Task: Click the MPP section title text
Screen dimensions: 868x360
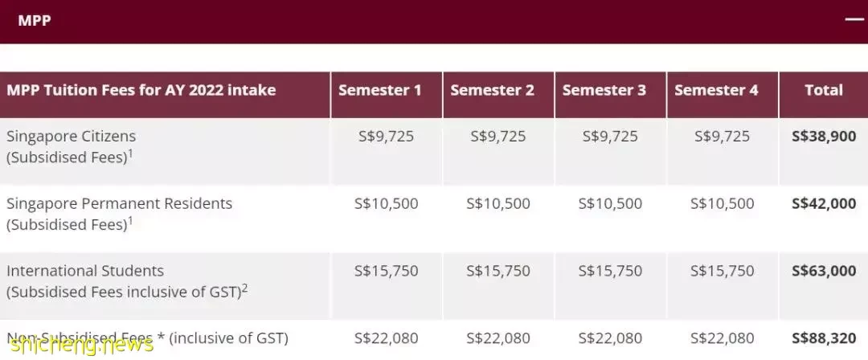Action: click(35, 21)
